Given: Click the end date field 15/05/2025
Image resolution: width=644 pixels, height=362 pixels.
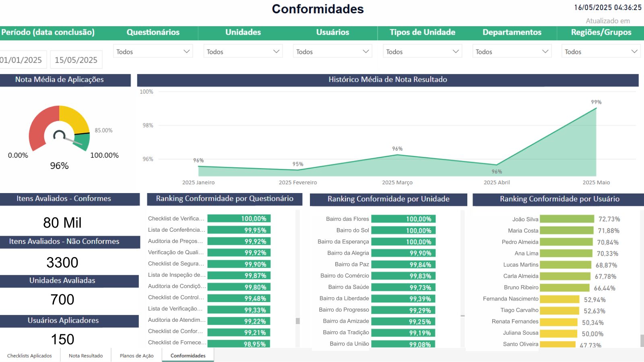Looking at the screenshot, I should (76, 60).
